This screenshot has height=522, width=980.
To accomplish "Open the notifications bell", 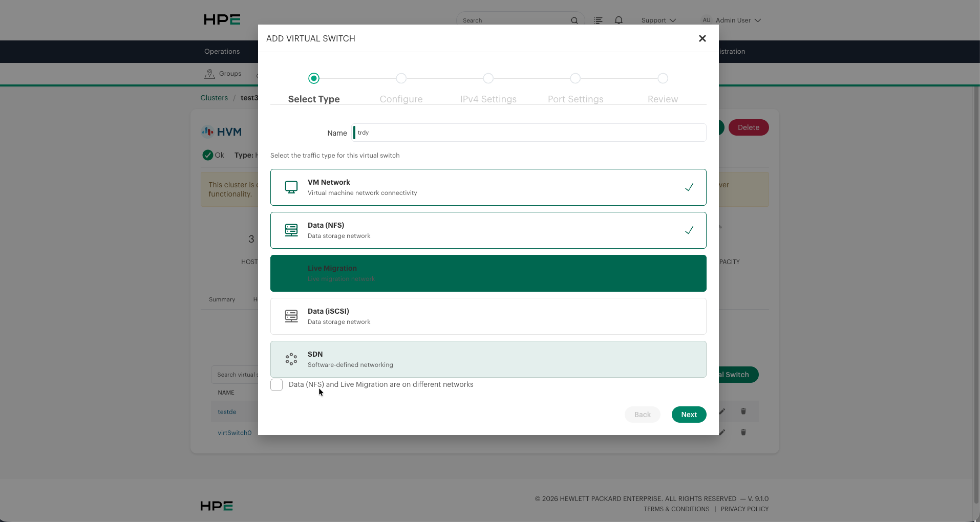I will click(x=619, y=20).
